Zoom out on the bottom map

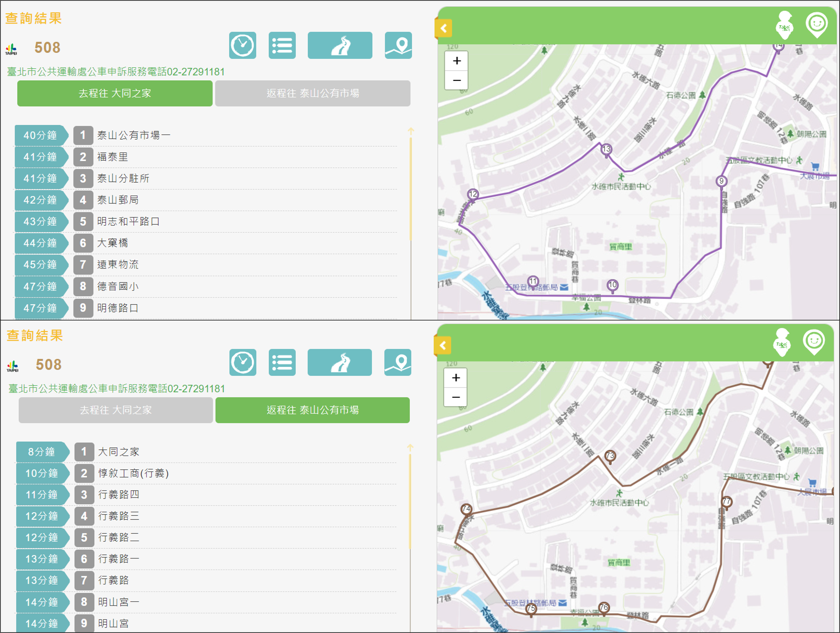point(456,397)
